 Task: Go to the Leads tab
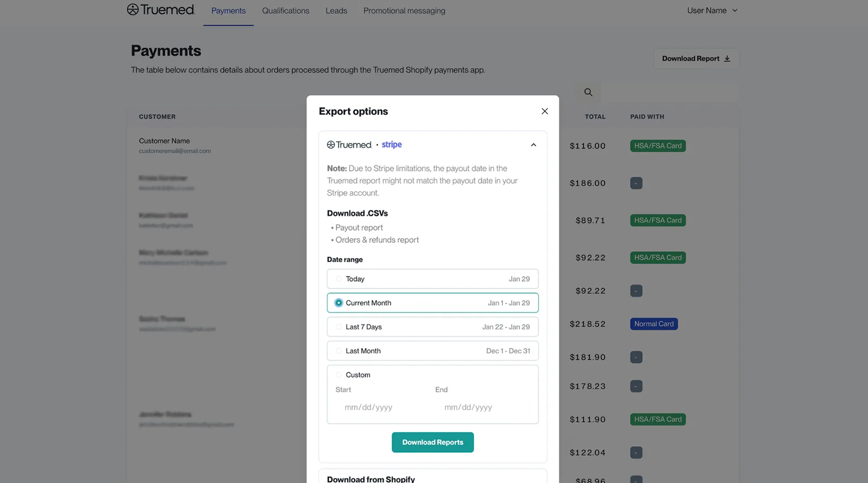tap(336, 11)
